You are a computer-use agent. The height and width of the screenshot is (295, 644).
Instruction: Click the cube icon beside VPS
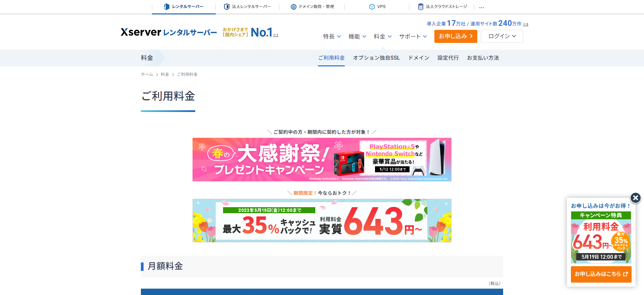coord(372,7)
